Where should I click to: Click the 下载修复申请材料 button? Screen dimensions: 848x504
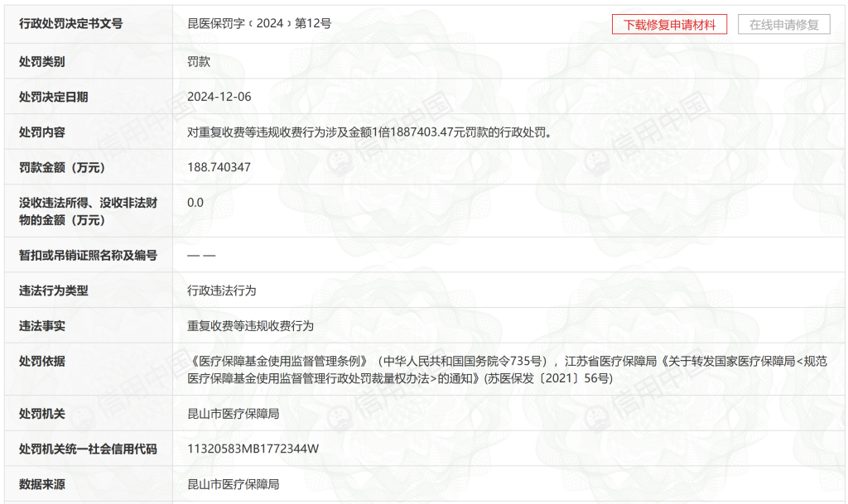[x=671, y=23]
